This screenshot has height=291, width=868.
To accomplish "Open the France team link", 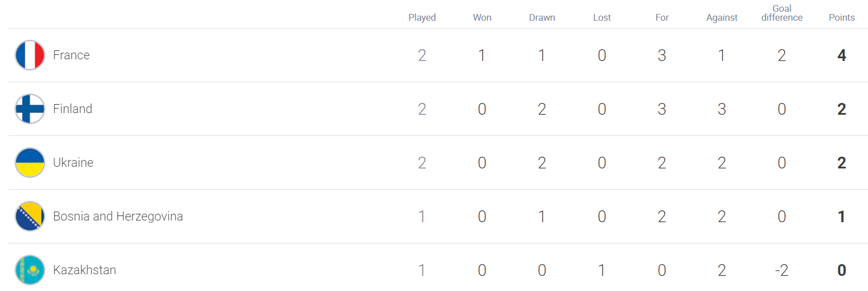I will click(71, 55).
